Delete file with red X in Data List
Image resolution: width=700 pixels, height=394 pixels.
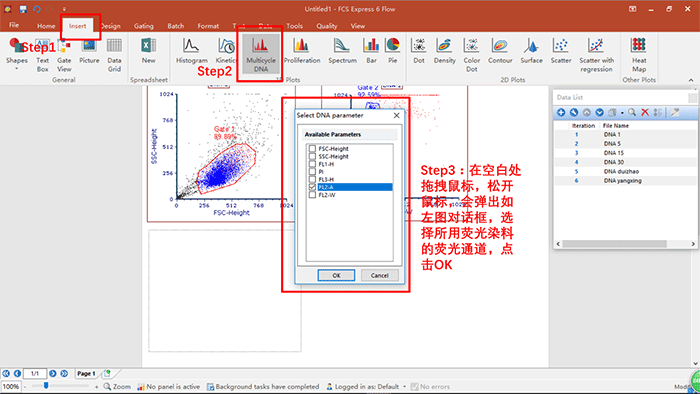[645, 112]
